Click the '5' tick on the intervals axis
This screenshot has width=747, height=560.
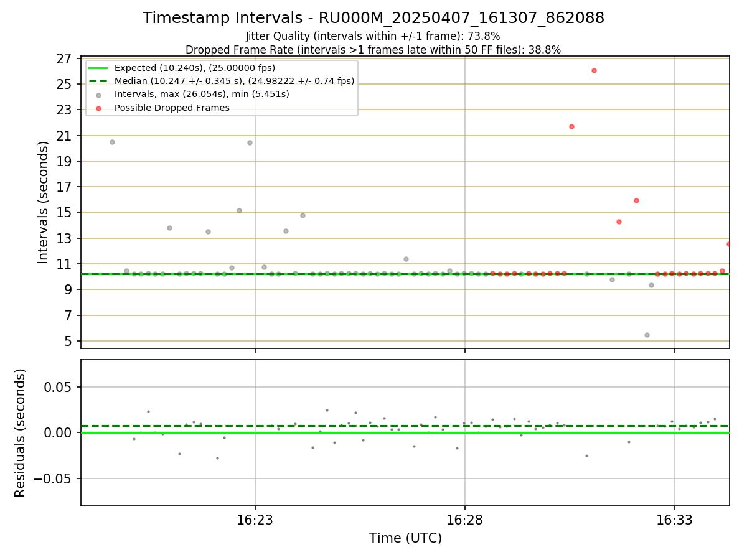tap(69, 342)
